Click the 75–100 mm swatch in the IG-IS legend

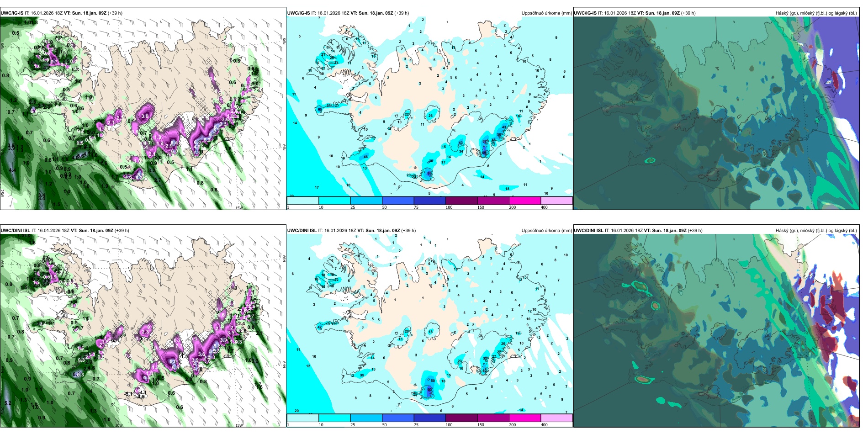click(430, 201)
